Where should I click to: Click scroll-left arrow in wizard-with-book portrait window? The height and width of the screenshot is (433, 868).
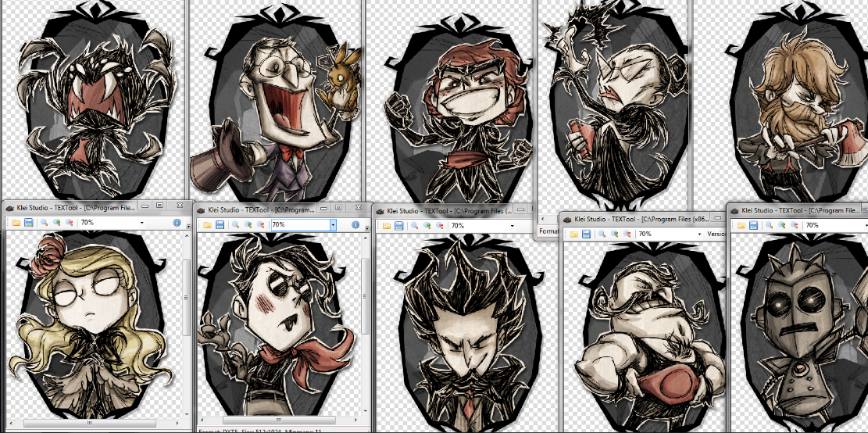click(542, 220)
